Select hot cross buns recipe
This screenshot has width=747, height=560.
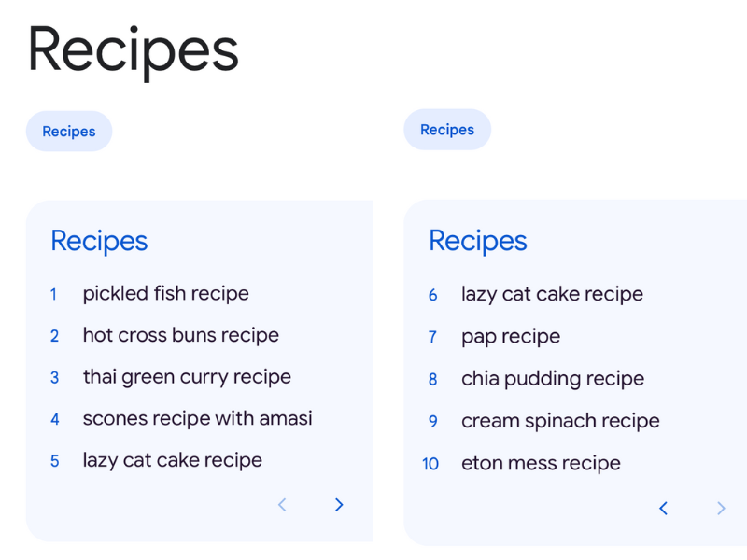pos(180,335)
